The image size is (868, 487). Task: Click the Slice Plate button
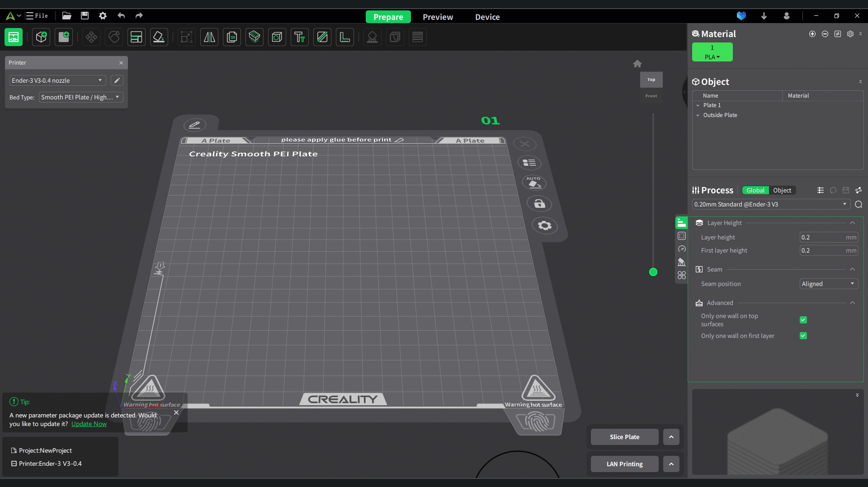[624, 437]
